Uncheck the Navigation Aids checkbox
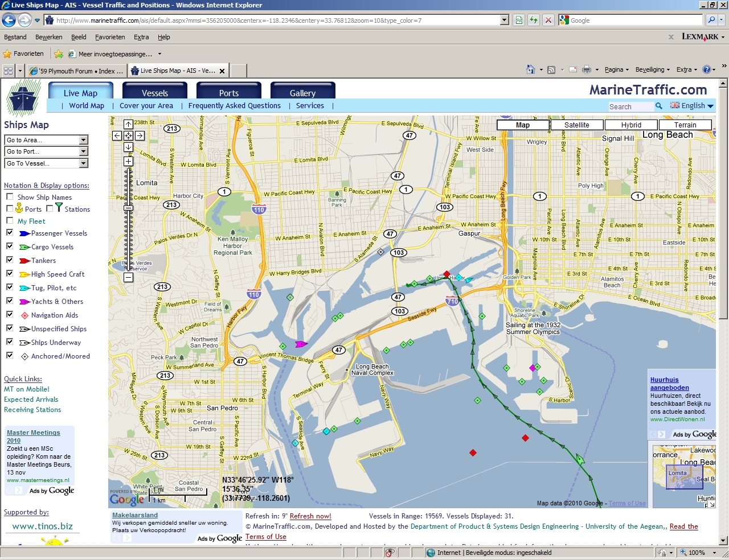Screen dimensions: 729x560 click(x=10, y=314)
